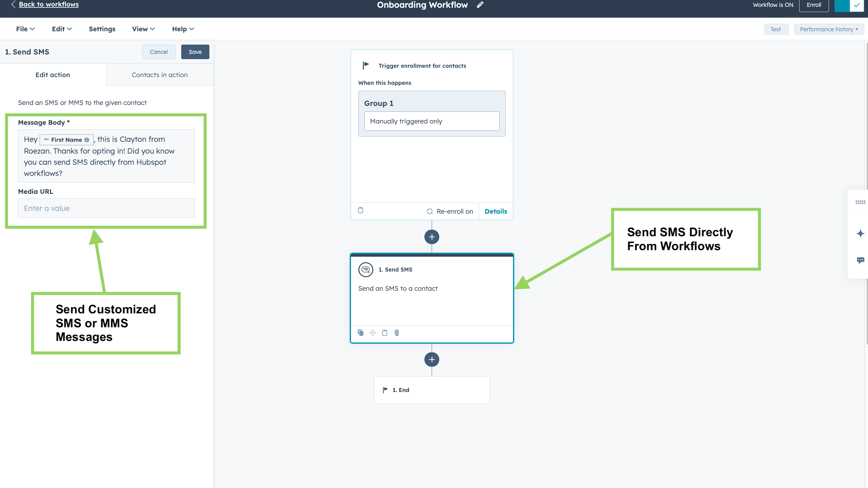Screen dimensions: 868x488
Task: Move the Send SMS action card
Action: pyautogui.click(x=373, y=333)
